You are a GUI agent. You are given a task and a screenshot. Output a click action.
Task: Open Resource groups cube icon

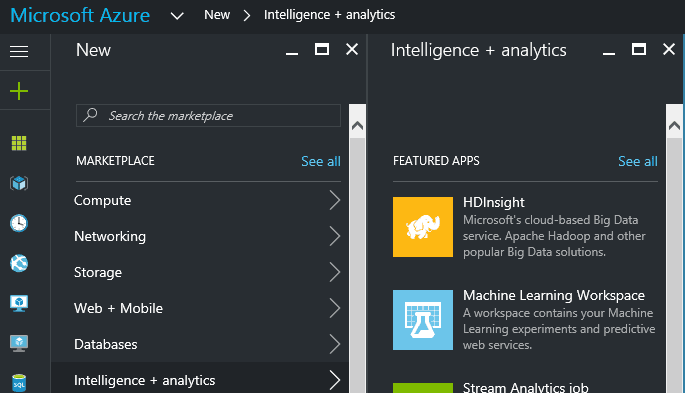19,183
